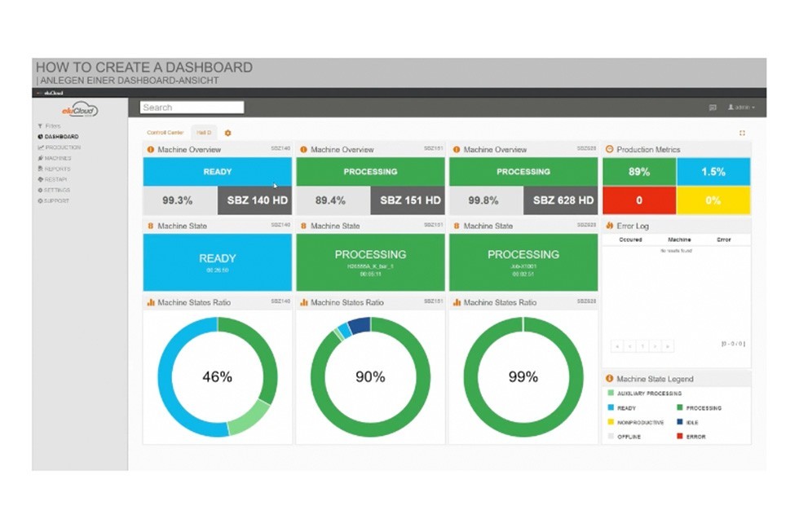This screenshot has width=799, height=532.
Task: Click the fullscreen expand icon above Production Metrics
Action: [x=742, y=133]
